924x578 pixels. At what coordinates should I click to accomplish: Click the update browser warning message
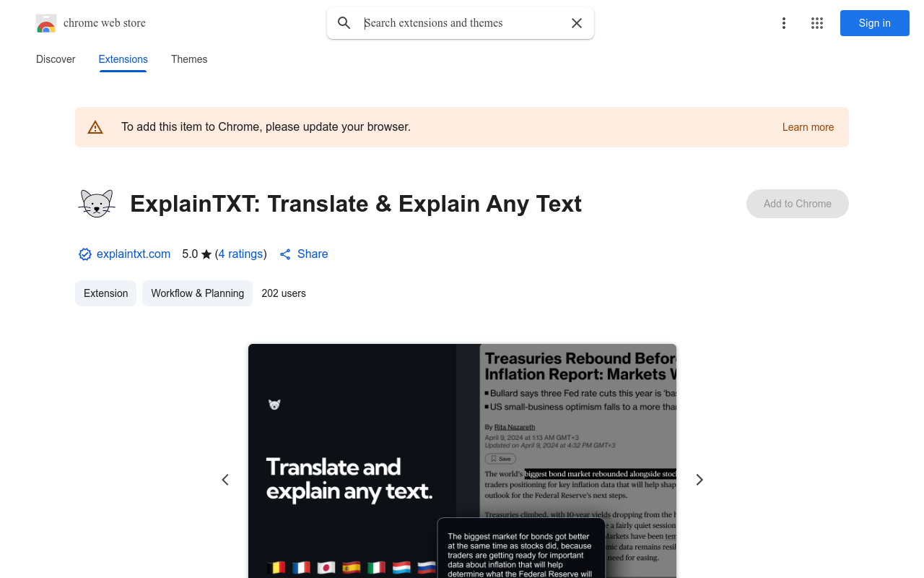tap(266, 127)
